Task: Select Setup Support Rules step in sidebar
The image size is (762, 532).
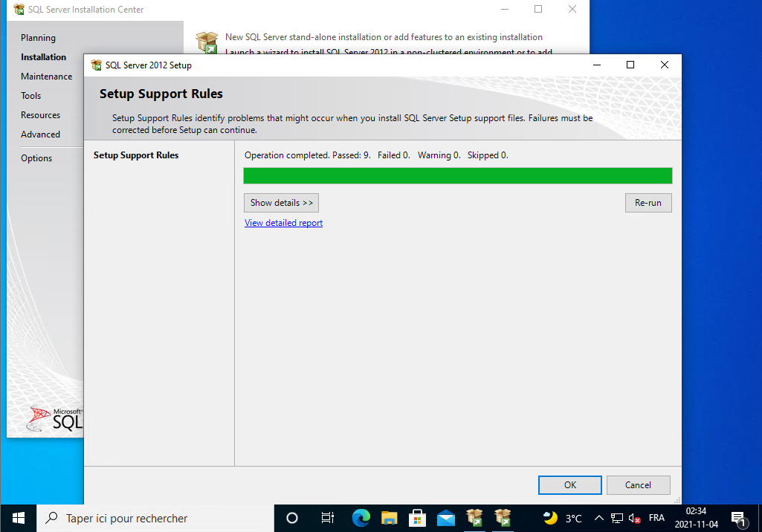Action: pos(136,155)
